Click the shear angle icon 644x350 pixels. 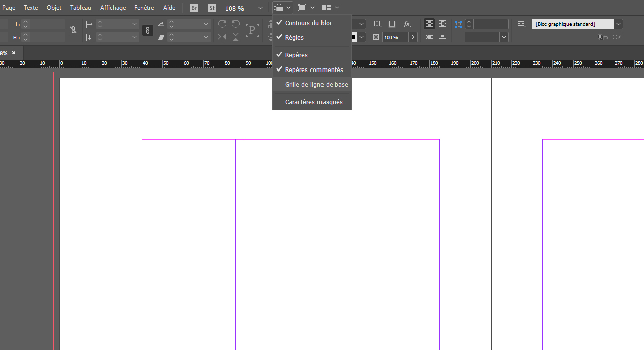(161, 37)
